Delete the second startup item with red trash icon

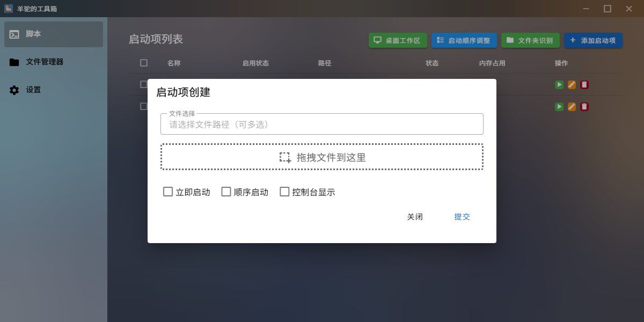point(584,107)
